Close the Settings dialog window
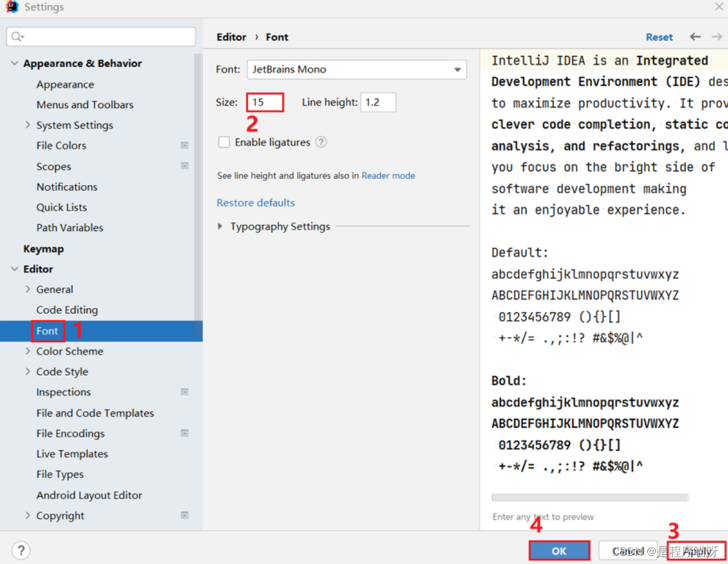This screenshot has height=564, width=728. click(719, 6)
